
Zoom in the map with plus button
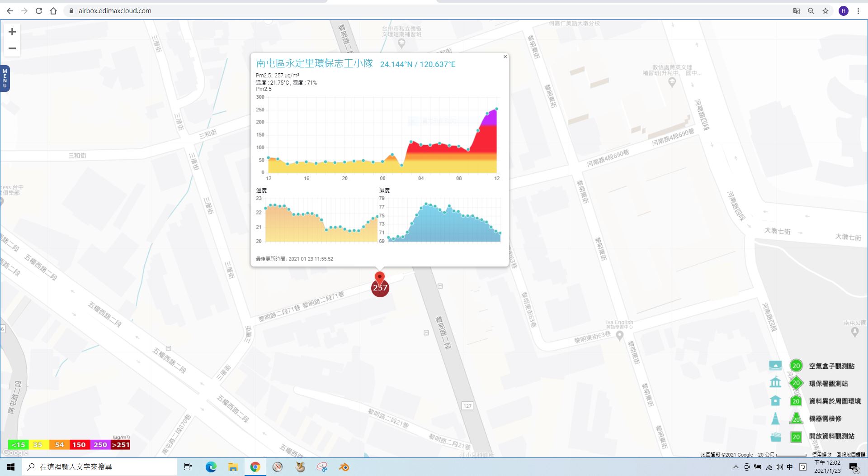pyautogui.click(x=12, y=32)
